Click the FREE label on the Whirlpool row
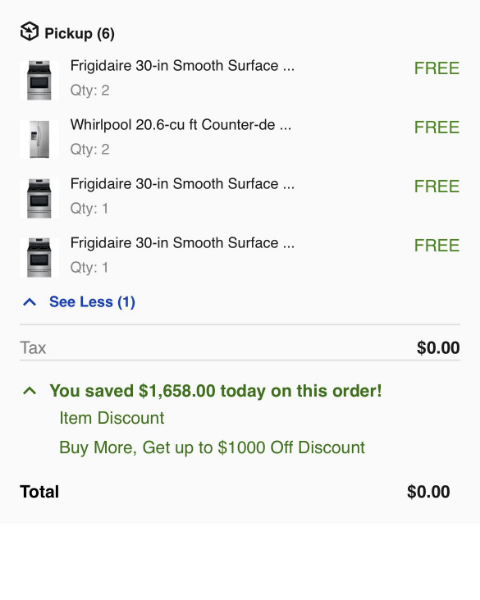 tap(437, 127)
